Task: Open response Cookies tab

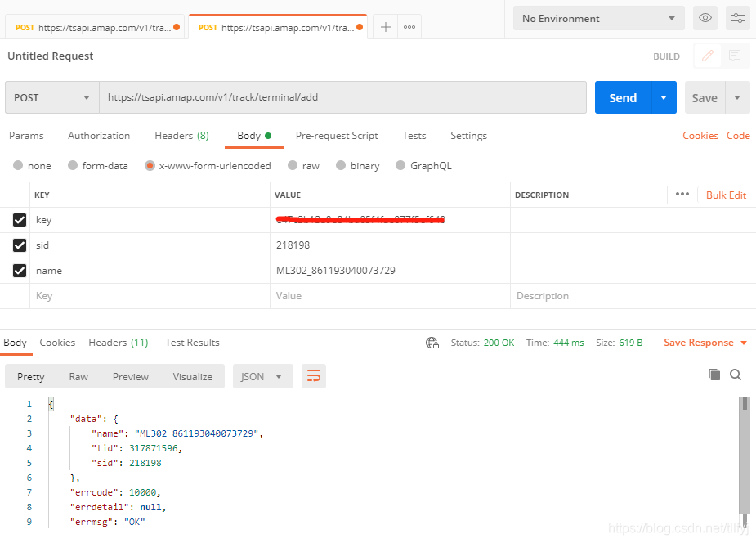Action: tap(57, 343)
